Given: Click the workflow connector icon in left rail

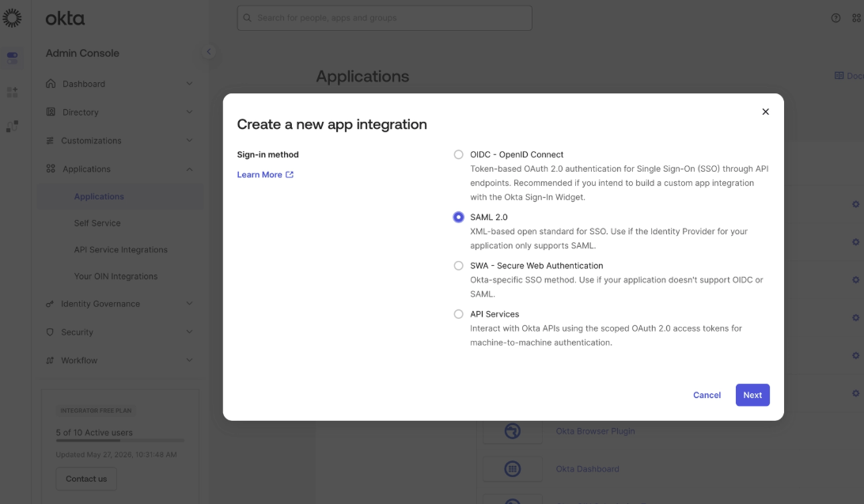Looking at the screenshot, I should click(x=12, y=126).
